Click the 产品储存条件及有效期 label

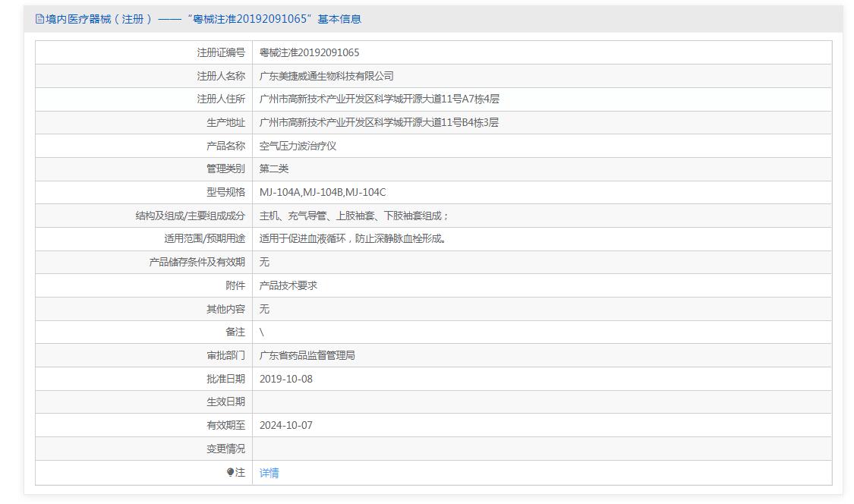[197, 262]
